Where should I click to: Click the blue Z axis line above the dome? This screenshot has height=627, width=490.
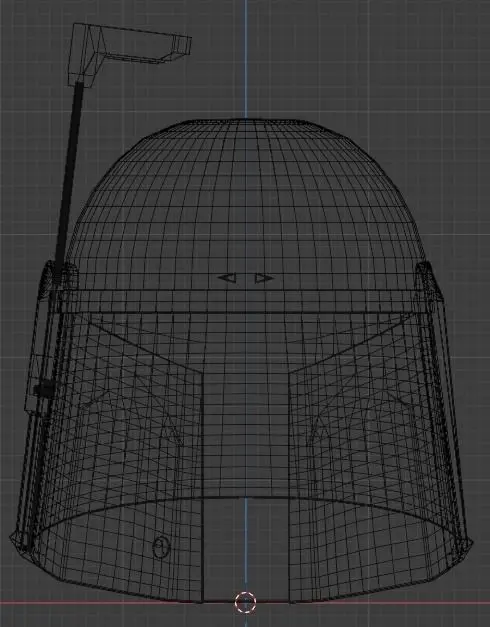pos(246,59)
